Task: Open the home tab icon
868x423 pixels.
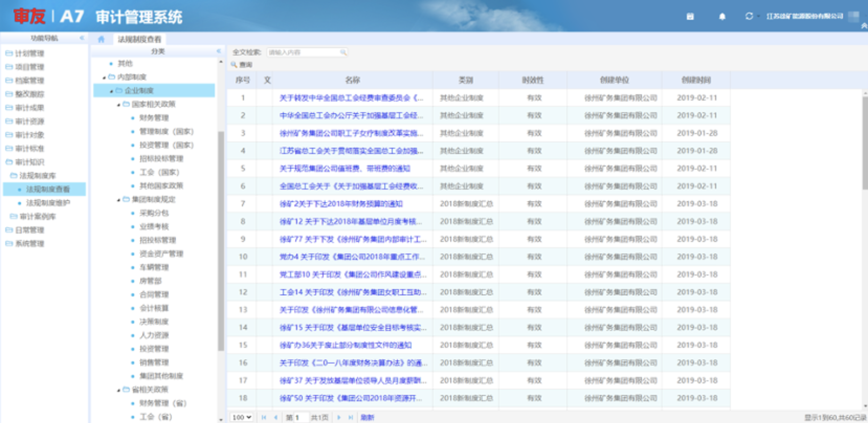Action: [101, 39]
